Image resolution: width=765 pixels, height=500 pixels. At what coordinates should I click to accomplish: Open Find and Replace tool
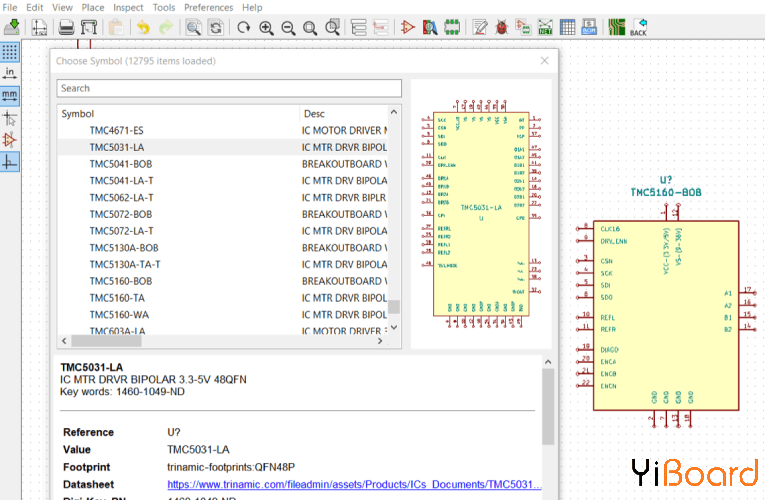pyautogui.click(x=216, y=27)
